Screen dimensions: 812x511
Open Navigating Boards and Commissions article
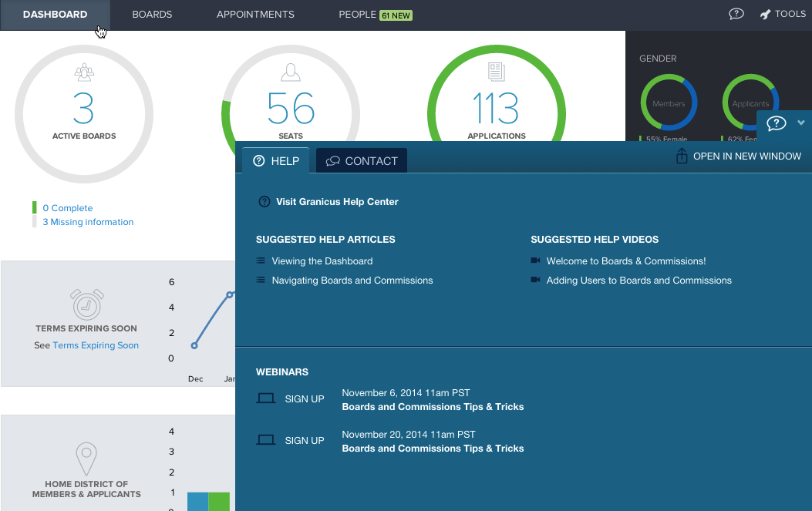pyautogui.click(x=352, y=281)
